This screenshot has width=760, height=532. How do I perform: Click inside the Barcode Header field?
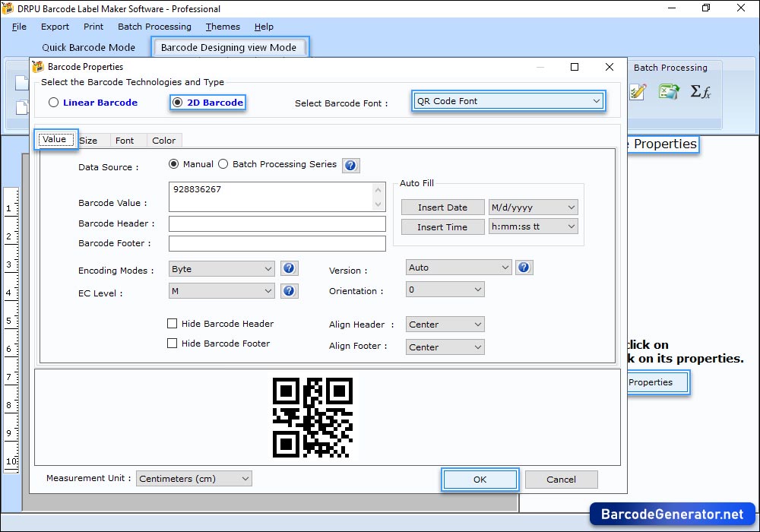277,223
